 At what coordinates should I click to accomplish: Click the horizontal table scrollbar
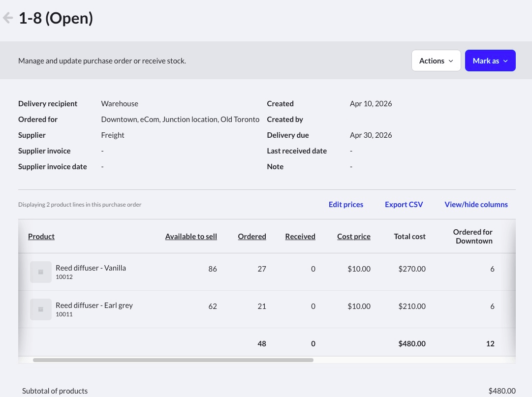click(173, 360)
